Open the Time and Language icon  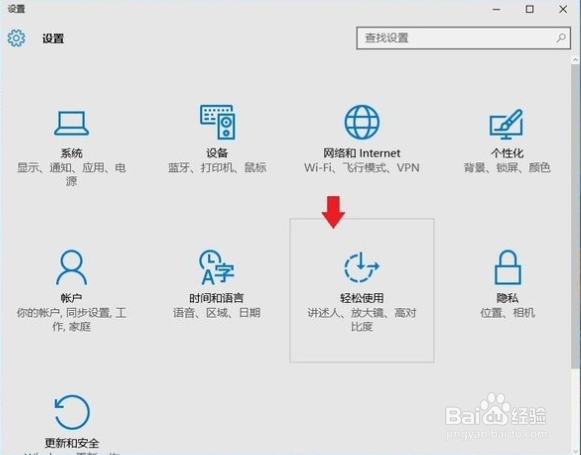pyautogui.click(x=216, y=267)
